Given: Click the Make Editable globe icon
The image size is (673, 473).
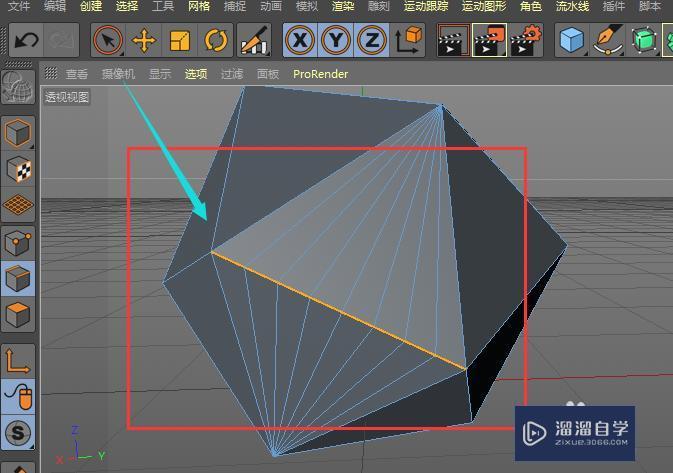Looking at the screenshot, I should [18, 88].
